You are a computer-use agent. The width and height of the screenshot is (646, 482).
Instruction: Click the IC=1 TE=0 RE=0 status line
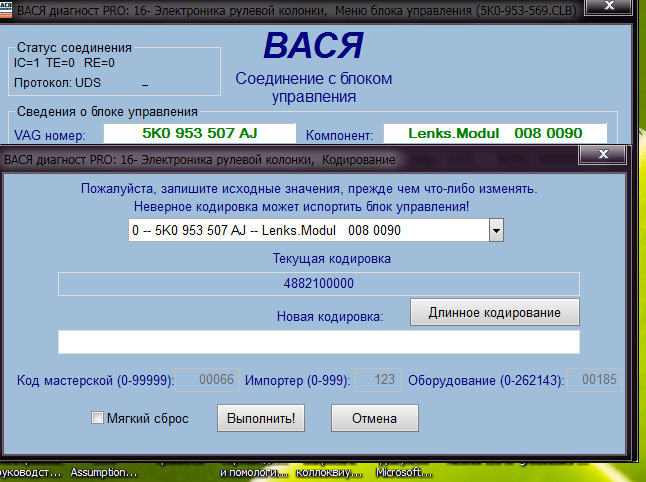point(64,63)
